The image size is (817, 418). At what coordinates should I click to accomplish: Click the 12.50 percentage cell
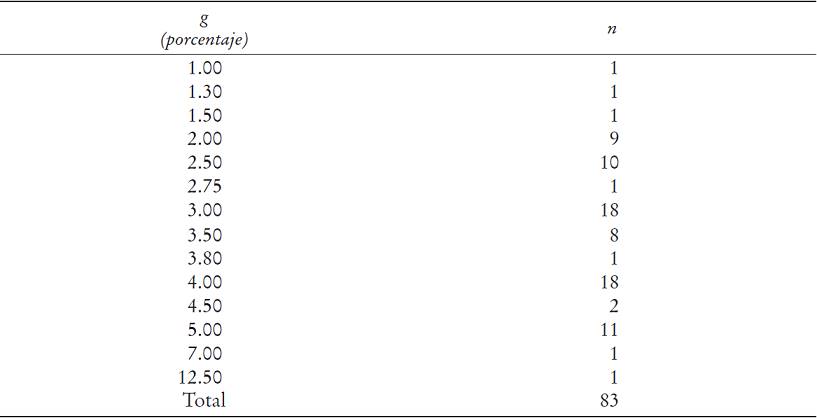coord(204,377)
